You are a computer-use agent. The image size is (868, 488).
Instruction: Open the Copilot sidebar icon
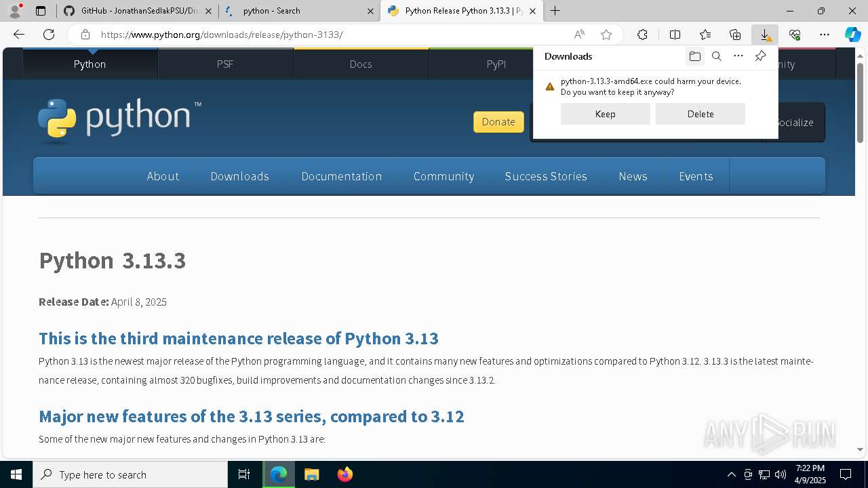pos(852,35)
